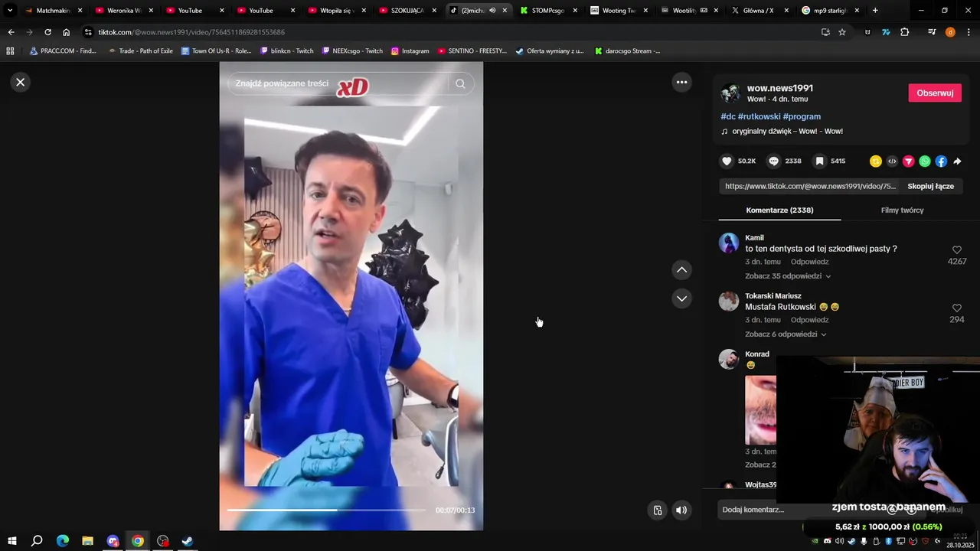Open the three-dot more options menu on video

point(681,82)
